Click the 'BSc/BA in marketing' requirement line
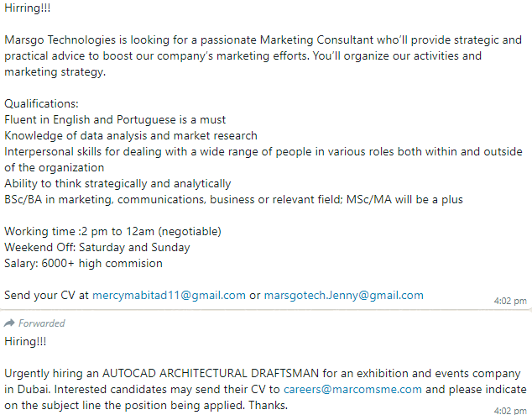The image size is (532, 415). click(233, 199)
